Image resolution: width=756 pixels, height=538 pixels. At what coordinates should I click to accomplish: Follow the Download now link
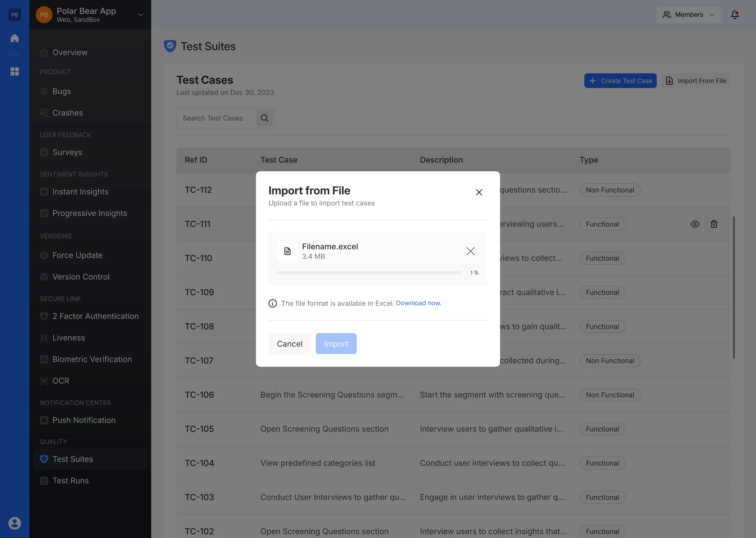point(419,303)
